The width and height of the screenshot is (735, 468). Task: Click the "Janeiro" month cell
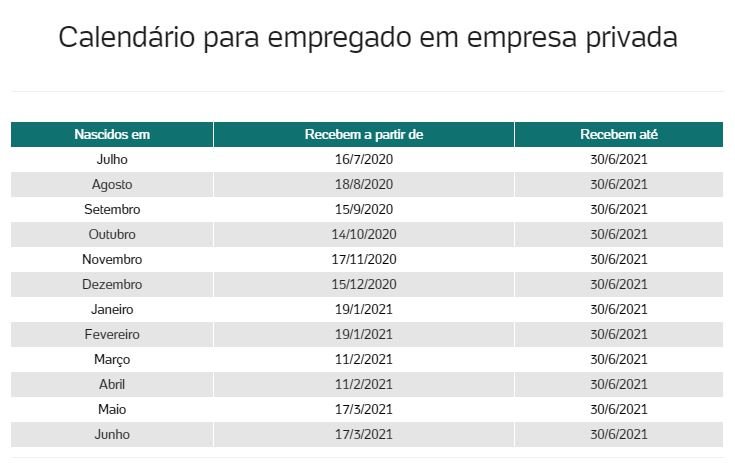tap(112, 309)
